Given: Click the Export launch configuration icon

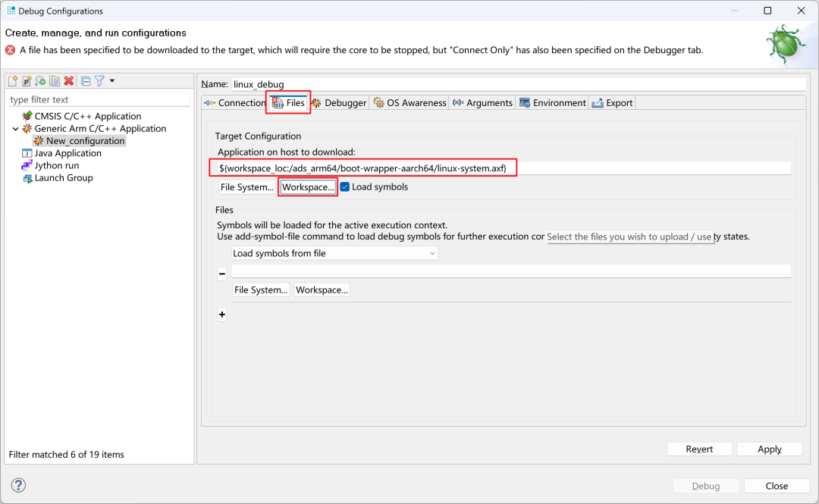Looking at the screenshot, I should click(x=40, y=81).
